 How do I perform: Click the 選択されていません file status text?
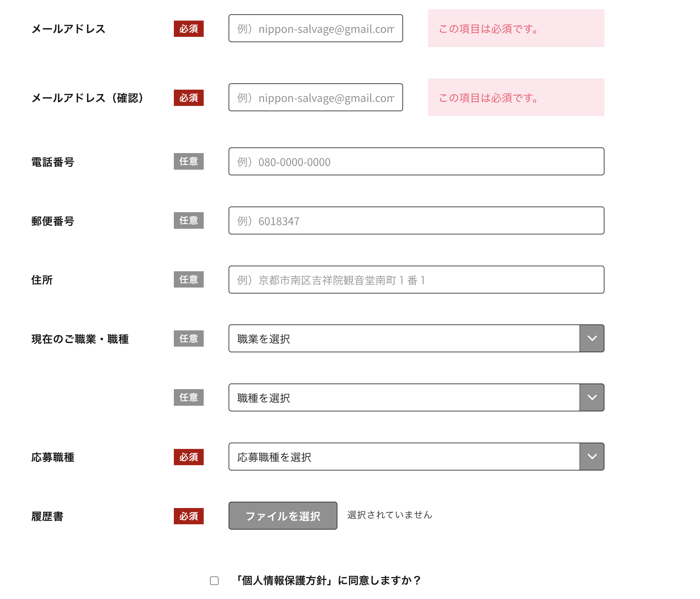389,515
